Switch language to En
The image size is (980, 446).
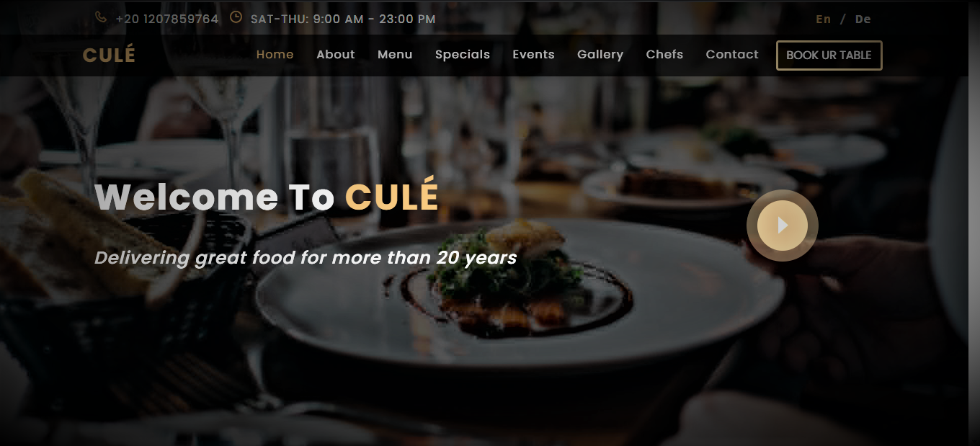click(x=824, y=19)
